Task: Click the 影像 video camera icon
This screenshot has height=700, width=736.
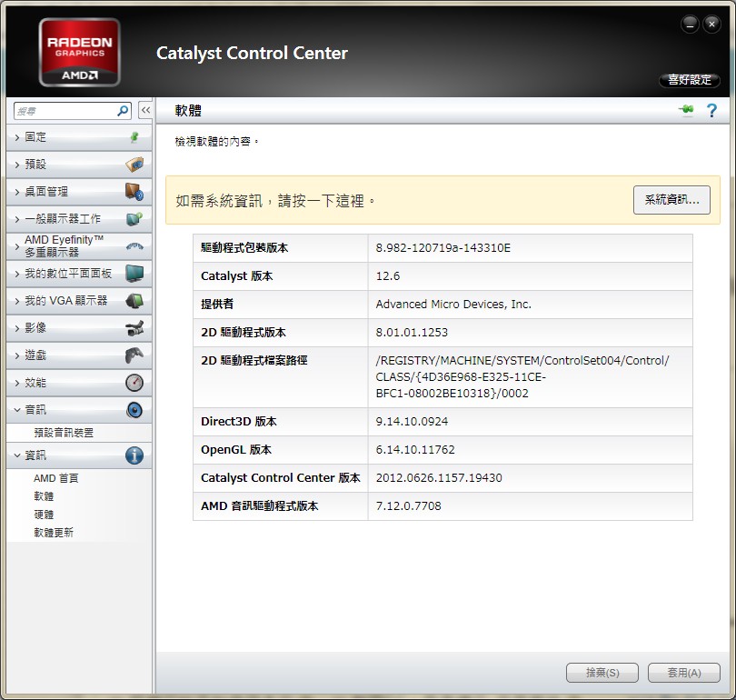Action: click(x=134, y=327)
